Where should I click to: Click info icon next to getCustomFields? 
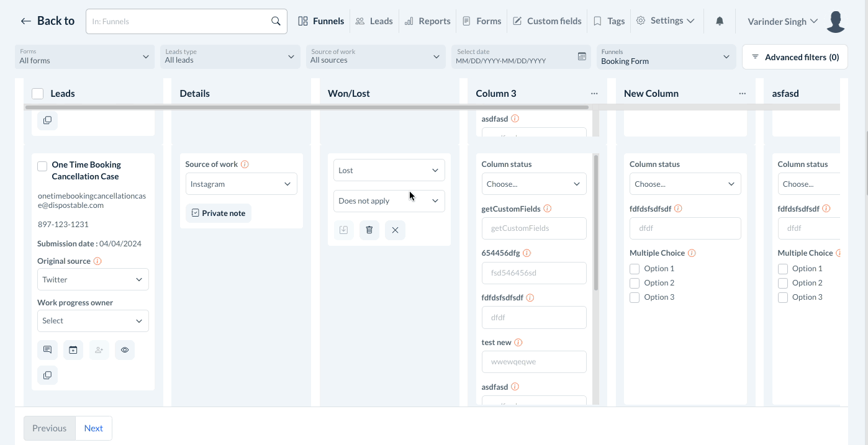coord(548,209)
